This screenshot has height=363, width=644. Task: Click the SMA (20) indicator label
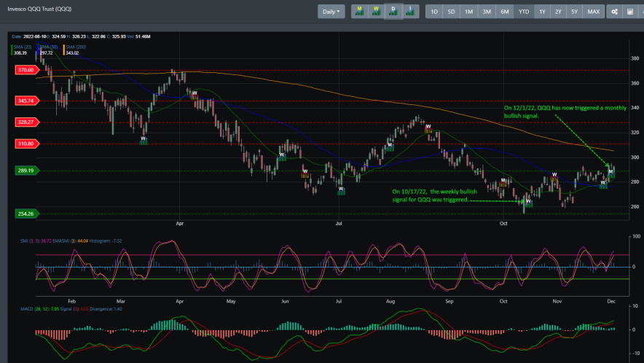point(23,47)
